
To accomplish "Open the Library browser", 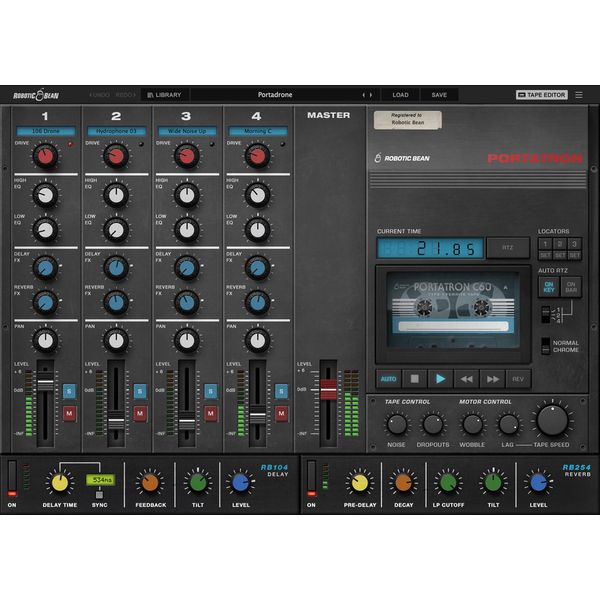I will [x=165, y=95].
